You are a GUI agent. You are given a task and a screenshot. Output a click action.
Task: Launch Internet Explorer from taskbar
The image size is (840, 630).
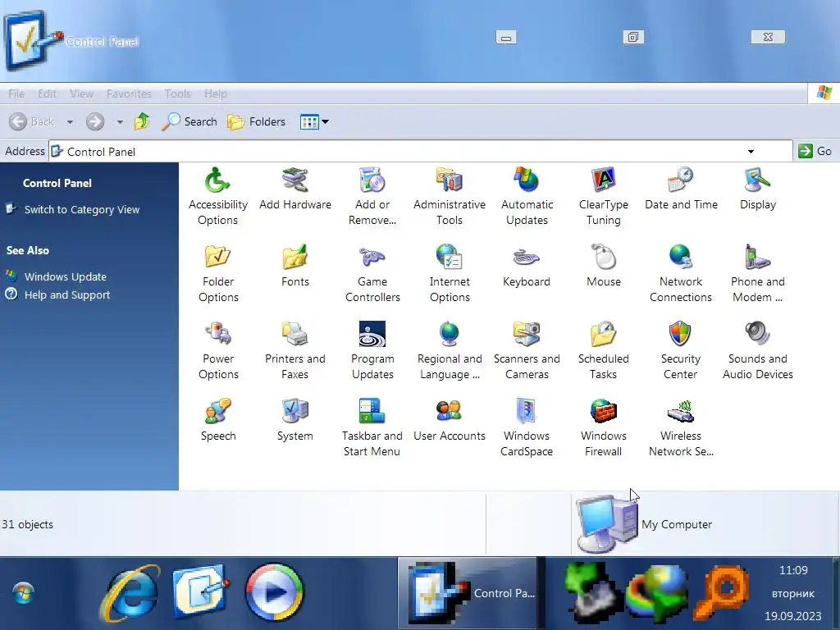click(130, 592)
